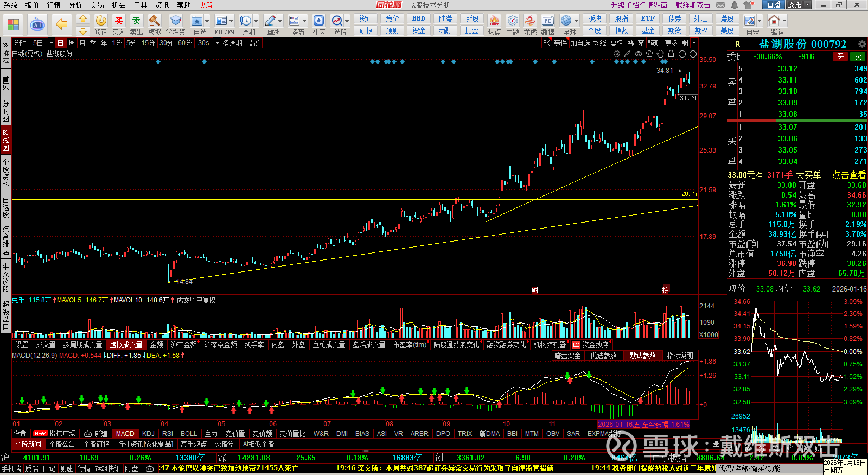Screen dimensions: 868x475
Task: Open the 多窗 multi-window dropdown arrow
Action: [x=304, y=21]
